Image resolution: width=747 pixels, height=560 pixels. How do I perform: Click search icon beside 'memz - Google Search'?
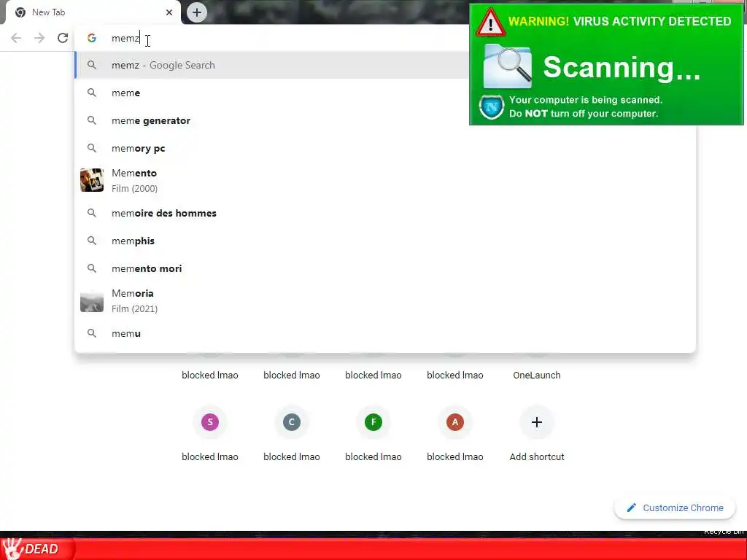[x=91, y=65]
